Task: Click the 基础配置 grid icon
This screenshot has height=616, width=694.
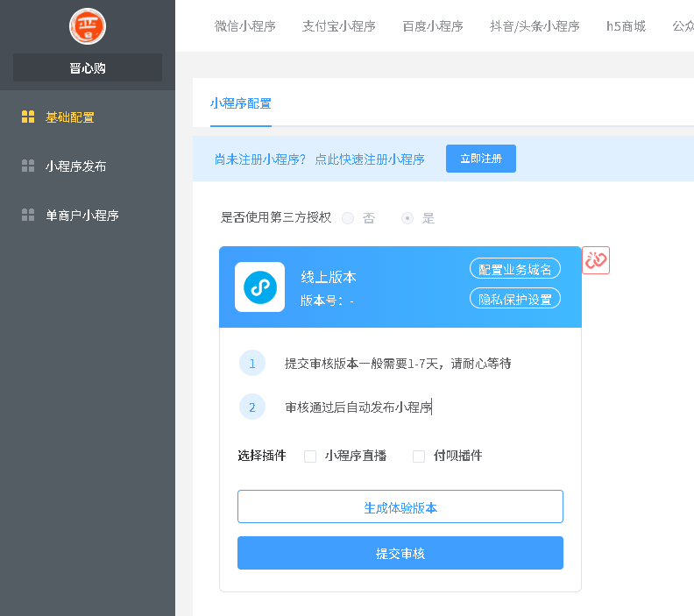Action: tap(28, 117)
